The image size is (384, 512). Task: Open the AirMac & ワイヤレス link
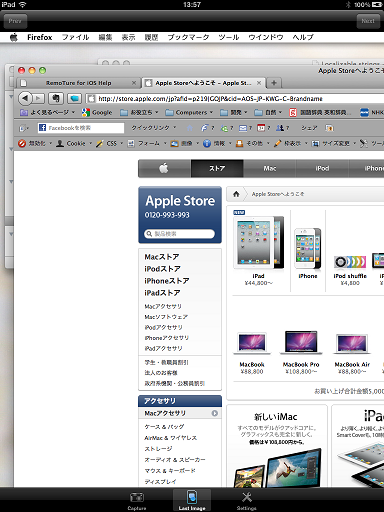pyautogui.click(x=170, y=438)
